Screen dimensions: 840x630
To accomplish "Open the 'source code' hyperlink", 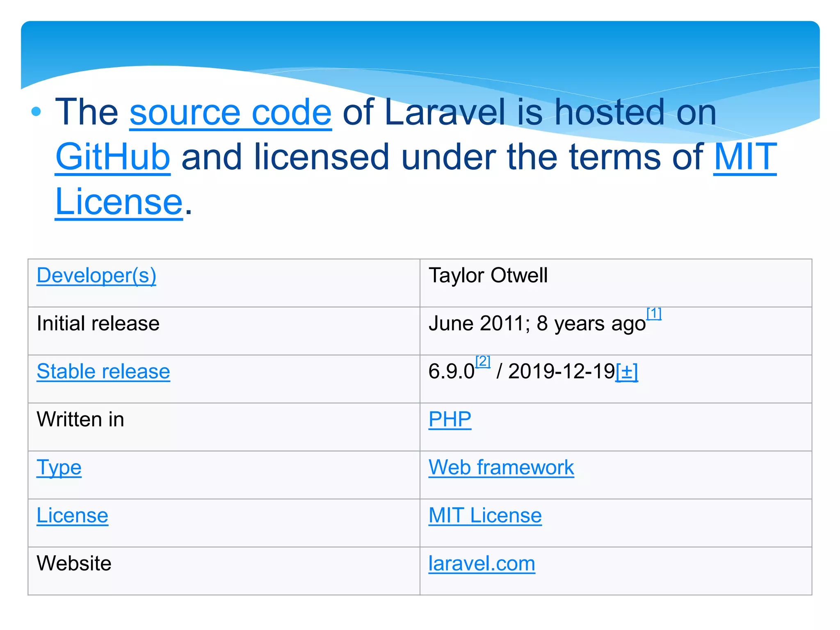I will 231,112.
